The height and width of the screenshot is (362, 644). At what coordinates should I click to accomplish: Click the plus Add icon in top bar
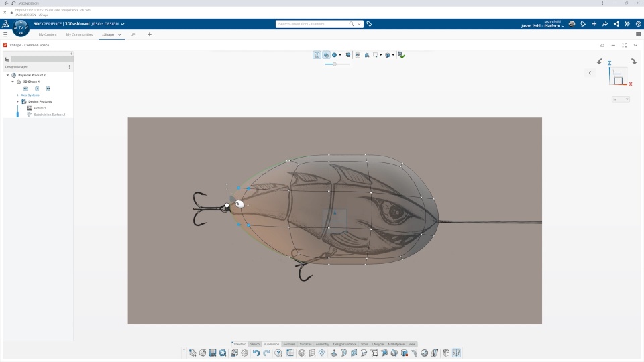pyautogui.click(x=594, y=24)
